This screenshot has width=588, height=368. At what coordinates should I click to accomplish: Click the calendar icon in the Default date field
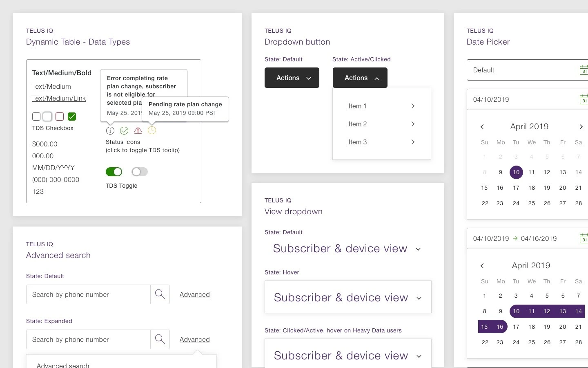[x=584, y=70]
